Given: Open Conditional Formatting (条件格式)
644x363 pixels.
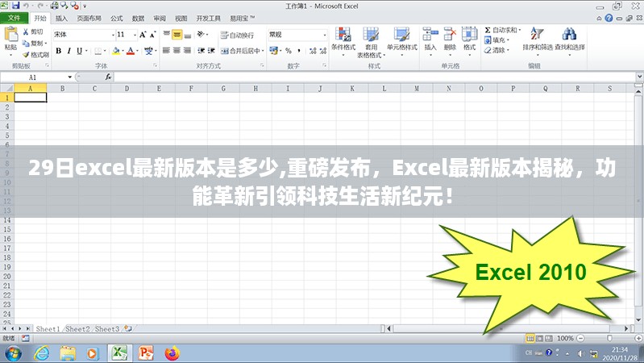Looking at the screenshot, I should pyautogui.click(x=343, y=39).
